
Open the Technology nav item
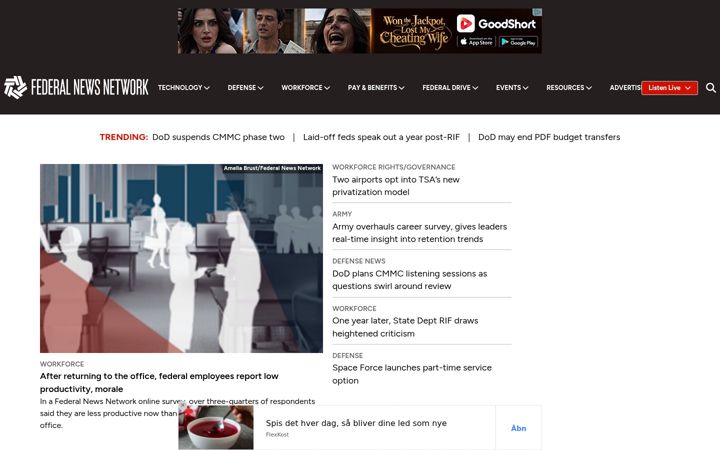click(x=180, y=88)
